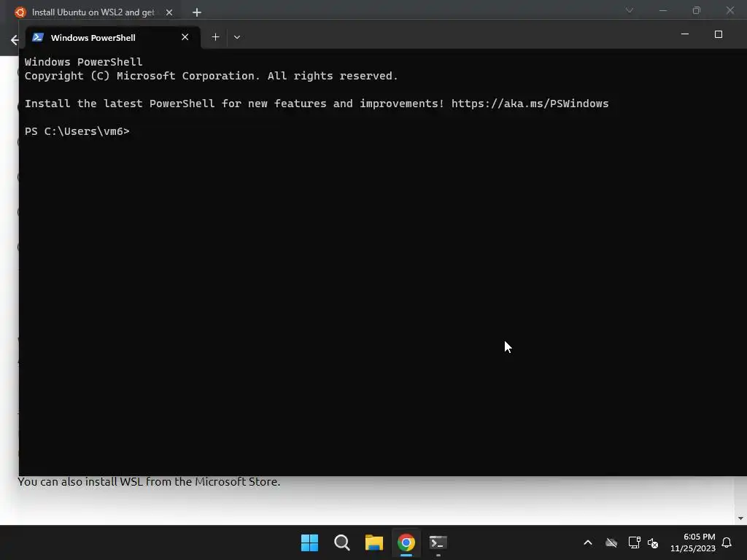The height and width of the screenshot is (560, 747).
Task: Expand Chrome tab search chevron
Action: tap(629, 10)
